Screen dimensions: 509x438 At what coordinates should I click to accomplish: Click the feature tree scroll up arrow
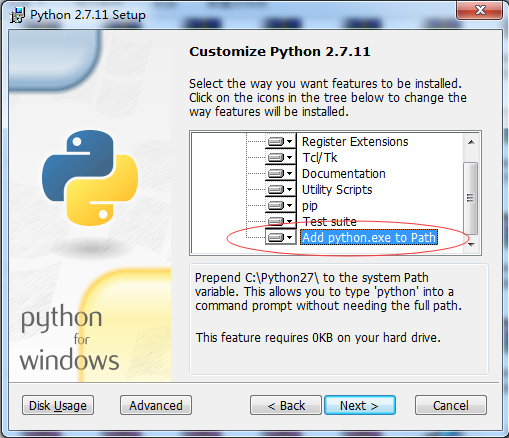pyautogui.click(x=471, y=143)
